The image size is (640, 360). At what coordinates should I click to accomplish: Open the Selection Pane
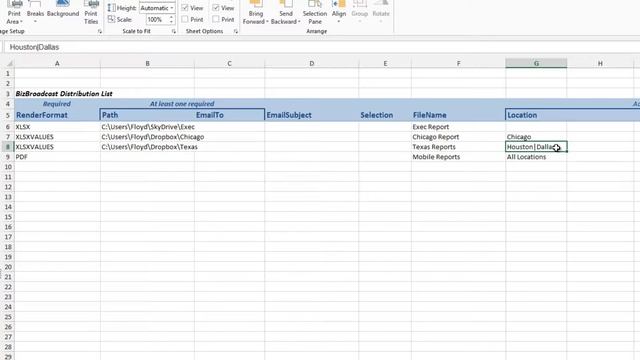pyautogui.click(x=315, y=13)
